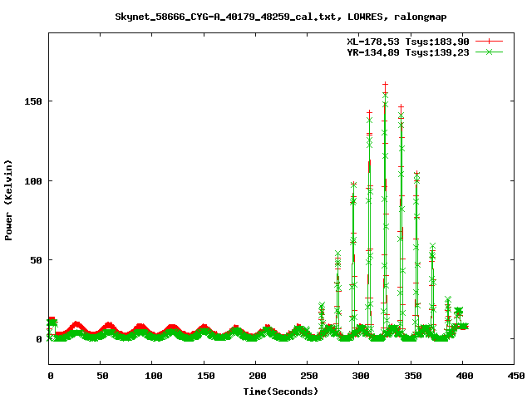Click the plot title Skynet_58666_CYG-A_40179_48259_cal.txt
Viewport: 532px width, 399px height.
coord(281,17)
